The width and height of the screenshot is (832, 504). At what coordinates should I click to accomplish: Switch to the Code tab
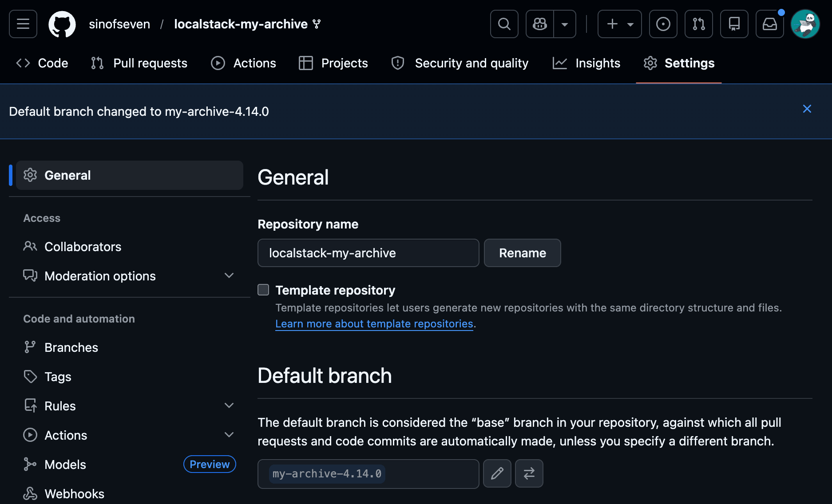click(x=42, y=63)
